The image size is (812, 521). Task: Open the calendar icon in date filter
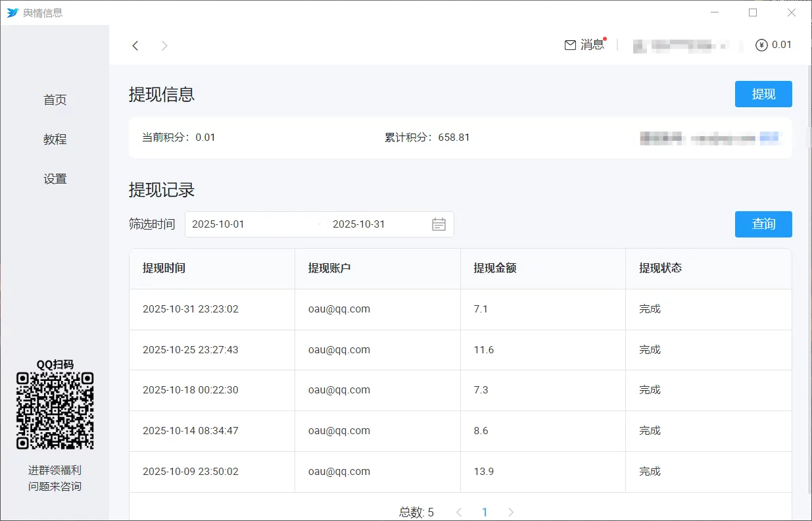point(439,224)
